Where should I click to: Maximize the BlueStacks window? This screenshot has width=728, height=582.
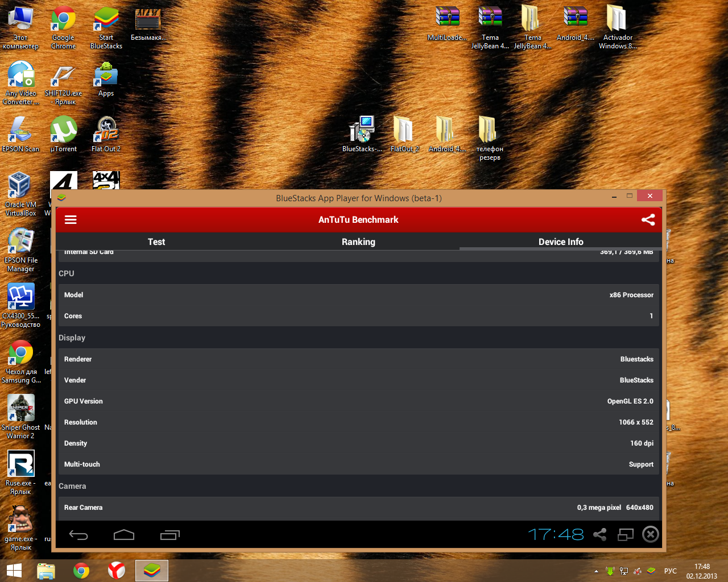(630, 196)
